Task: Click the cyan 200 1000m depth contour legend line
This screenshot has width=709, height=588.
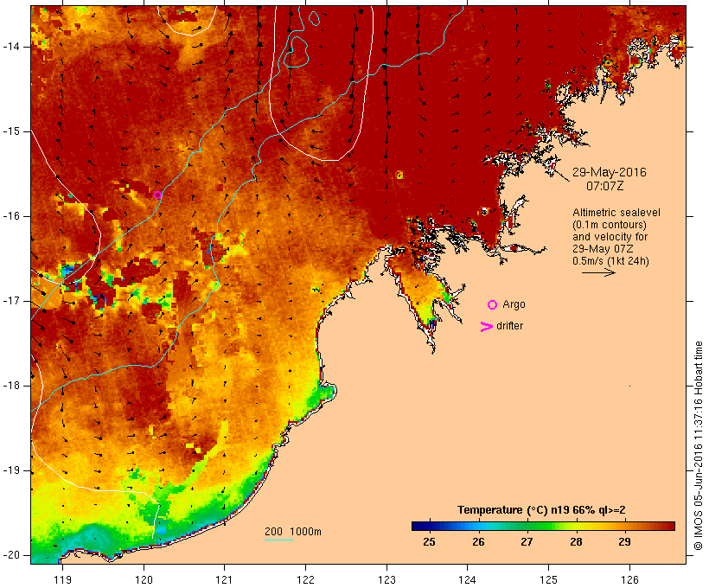Action: pyautogui.click(x=279, y=540)
